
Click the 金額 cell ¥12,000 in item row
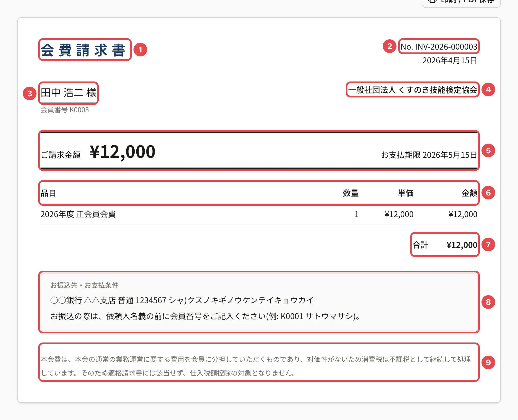tap(463, 214)
